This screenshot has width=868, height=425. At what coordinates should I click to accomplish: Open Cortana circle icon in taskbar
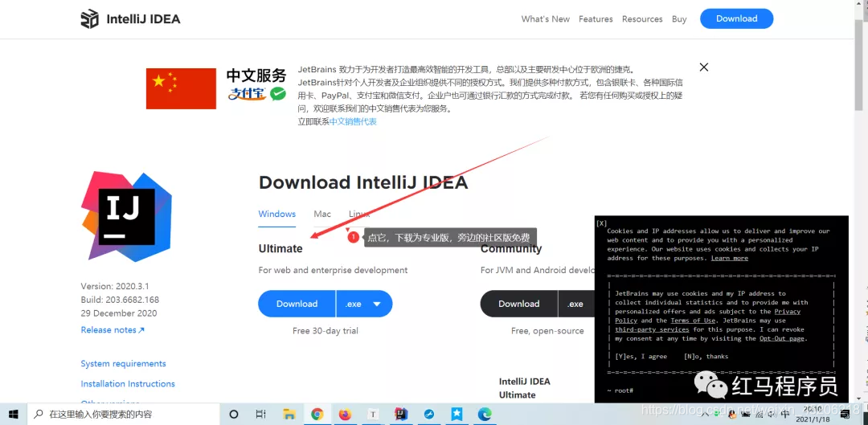pos(234,414)
